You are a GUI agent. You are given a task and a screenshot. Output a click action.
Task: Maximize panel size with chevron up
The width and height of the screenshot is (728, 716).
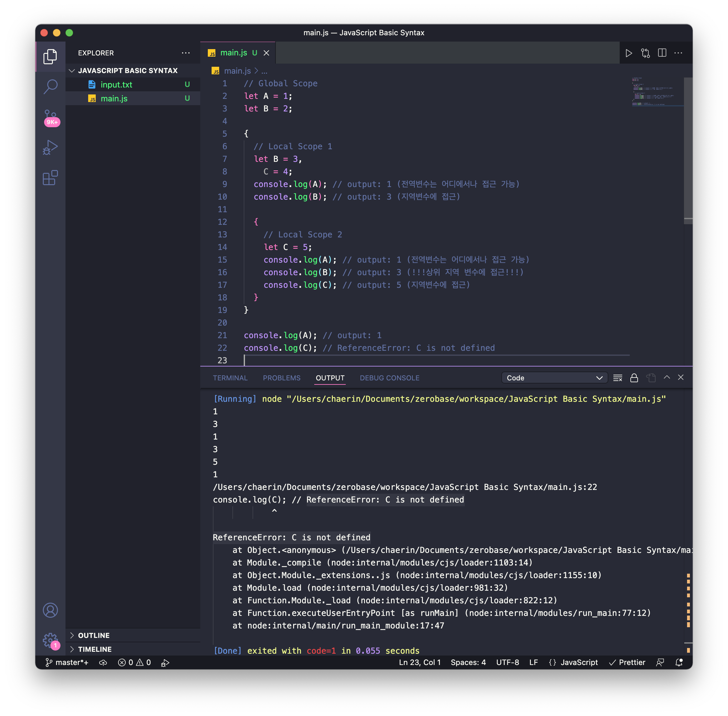667,377
